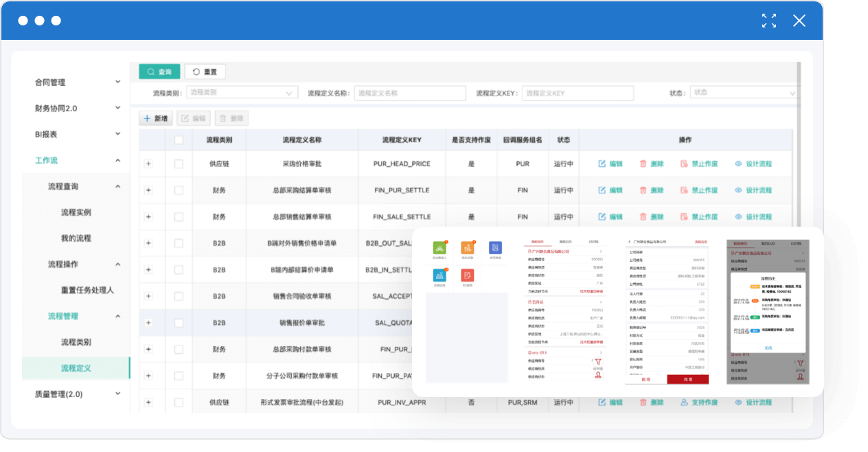Click the fullscreen expand icon in title bar
Screen dimensions: 868x452
click(x=769, y=21)
